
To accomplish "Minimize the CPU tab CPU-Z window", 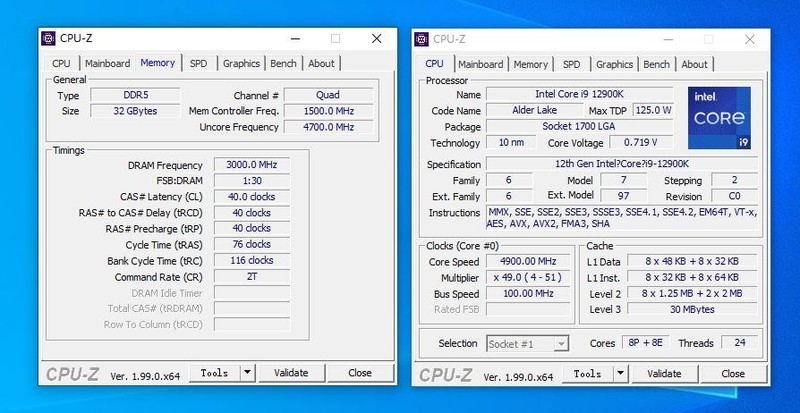I will 668,40.
